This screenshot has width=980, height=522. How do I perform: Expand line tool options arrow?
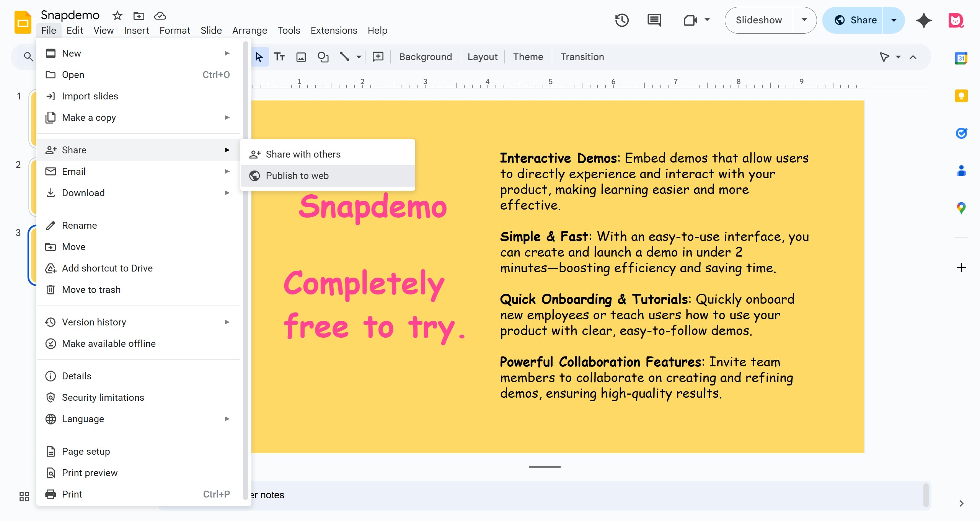(x=359, y=57)
